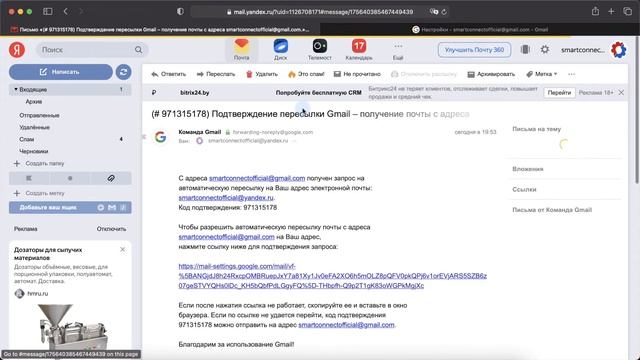Viewport: 640px width, 360px height.
Task: Collapse the Входящие folder tree
Action: pos(16,89)
